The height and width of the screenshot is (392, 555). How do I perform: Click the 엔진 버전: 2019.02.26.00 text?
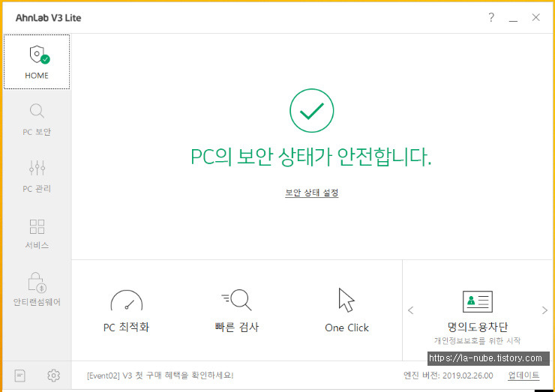point(448,376)
